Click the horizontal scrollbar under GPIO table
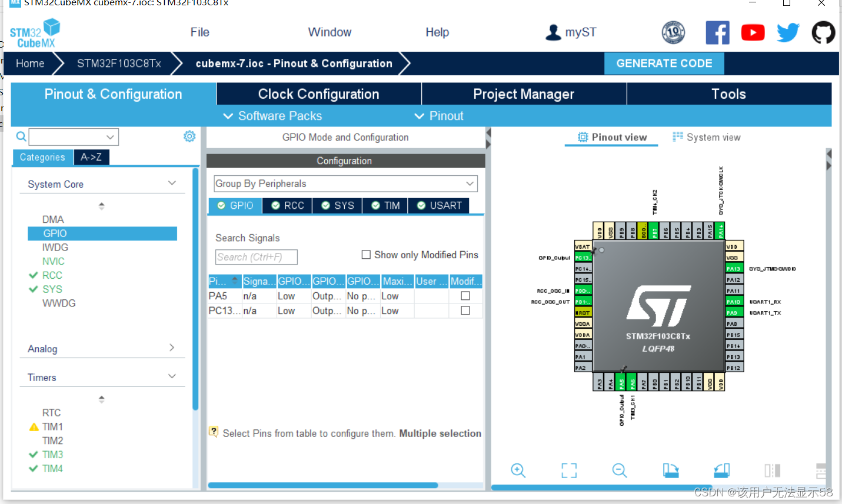 323,485
